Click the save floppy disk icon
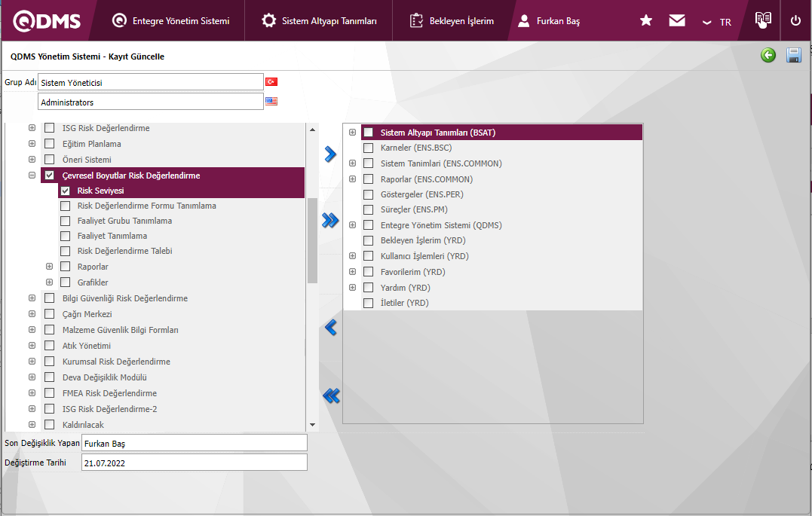This screenshot has height=516, width=812. (x=793, y=55)
